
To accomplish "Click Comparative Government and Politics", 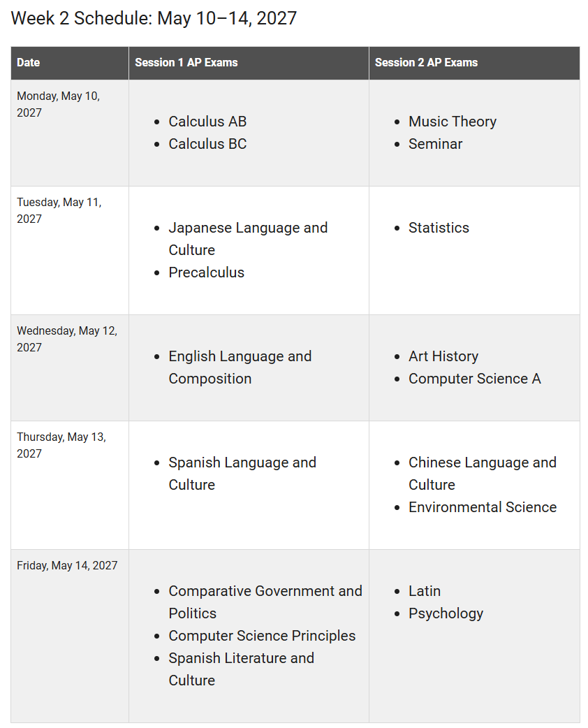I will click(x=265, y=602).
